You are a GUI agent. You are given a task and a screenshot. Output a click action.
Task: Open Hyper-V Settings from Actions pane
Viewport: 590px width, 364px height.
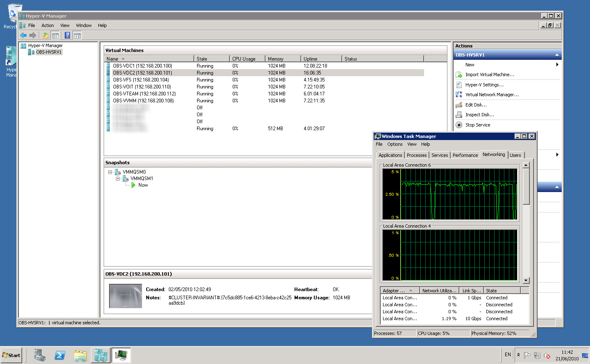coord(485,84)
